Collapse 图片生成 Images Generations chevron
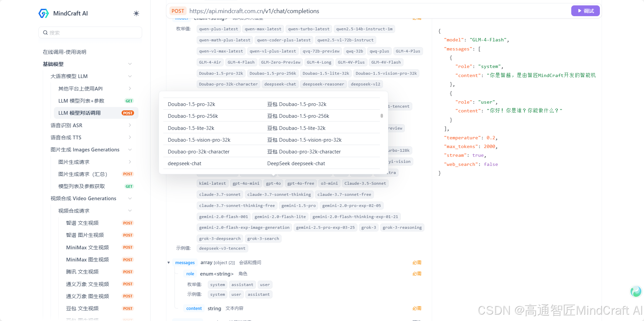644x321 pixels. (x=130, y=150)
